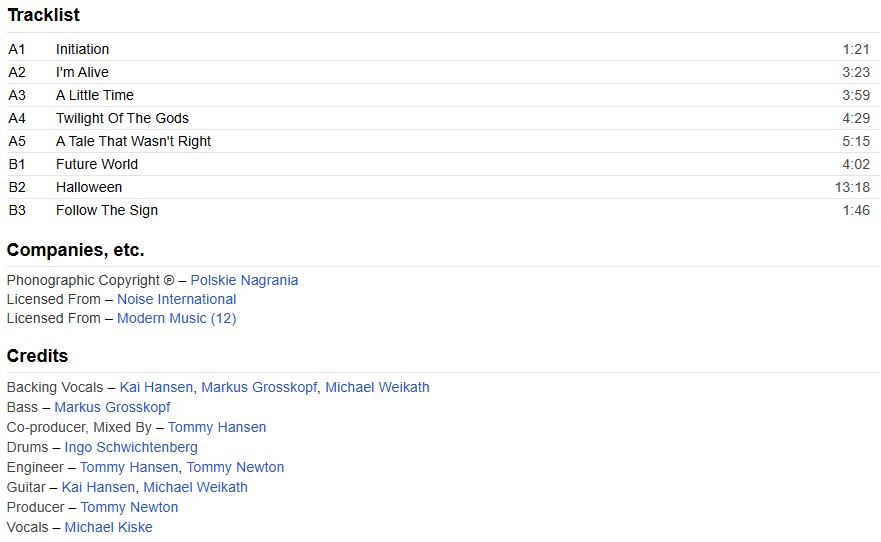Click Michael Weikath in Backing Vocals credit
881x542 pixels.
pyautogui.click(x=377, y=387)
